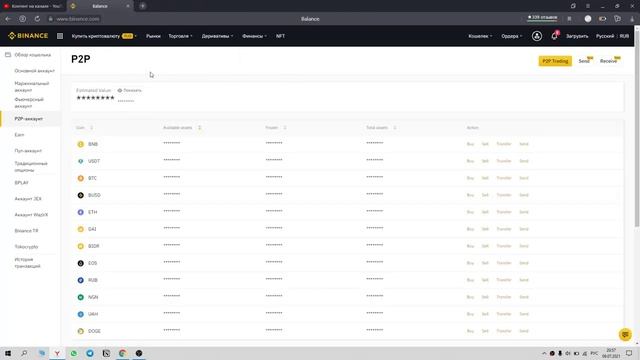Open the Windows Start menu
This screenshot has width=640, height=360.
[x=8, y=353]
